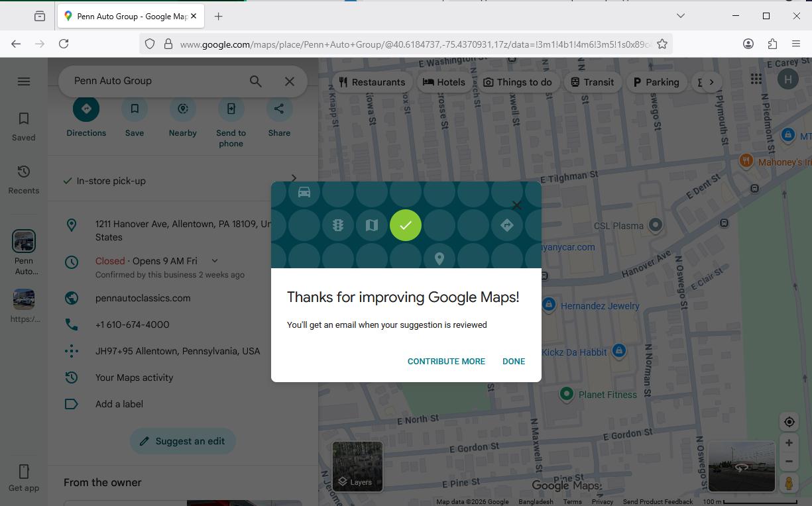Open Saved places in sidebar
The width and height of the screenshot is (812, 506).
coord(24,126)
